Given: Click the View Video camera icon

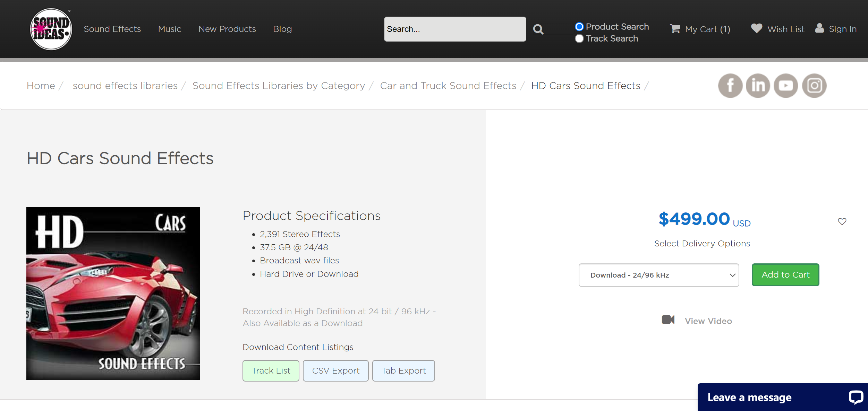Looking at the screenshot, I should (x=668, y=320).
